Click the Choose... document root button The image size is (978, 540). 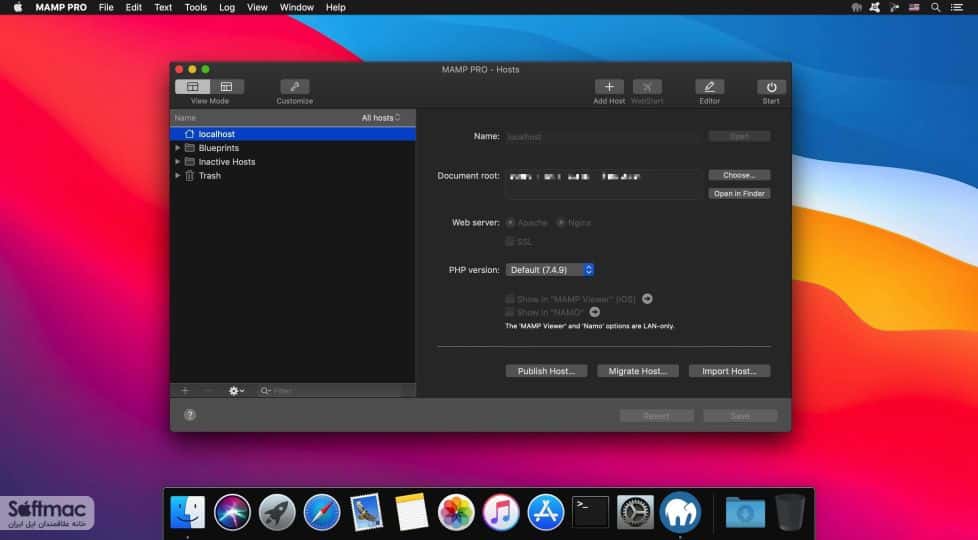[739, 175]
